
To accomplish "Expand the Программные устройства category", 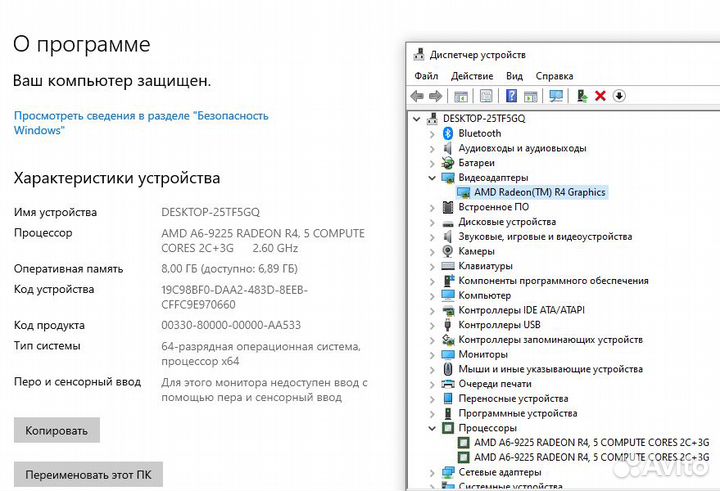I will click(432, 414).
